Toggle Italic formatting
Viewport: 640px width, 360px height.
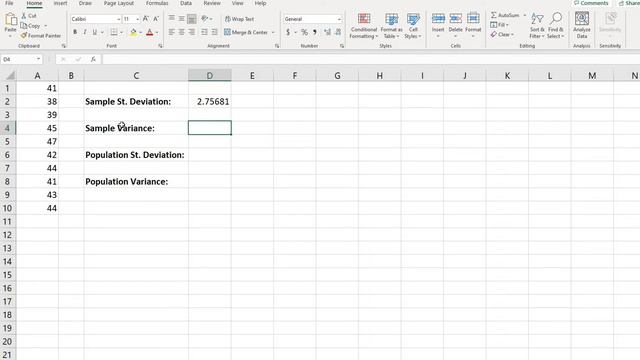point(84,32)
